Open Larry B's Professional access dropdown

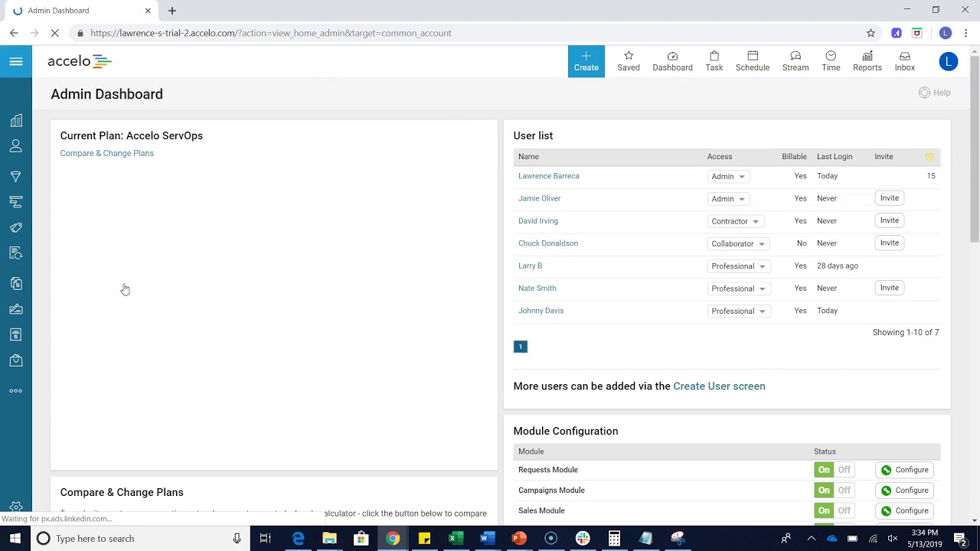[738, 266]
